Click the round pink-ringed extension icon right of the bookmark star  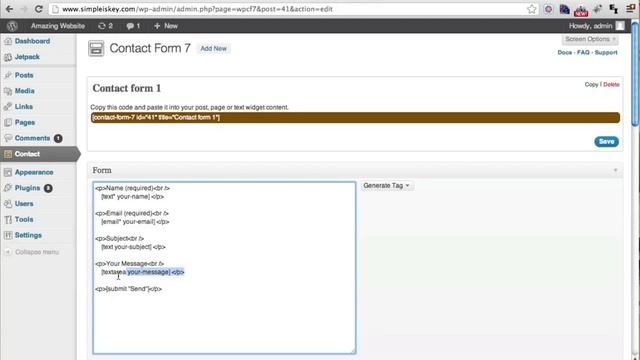(548, 9)
